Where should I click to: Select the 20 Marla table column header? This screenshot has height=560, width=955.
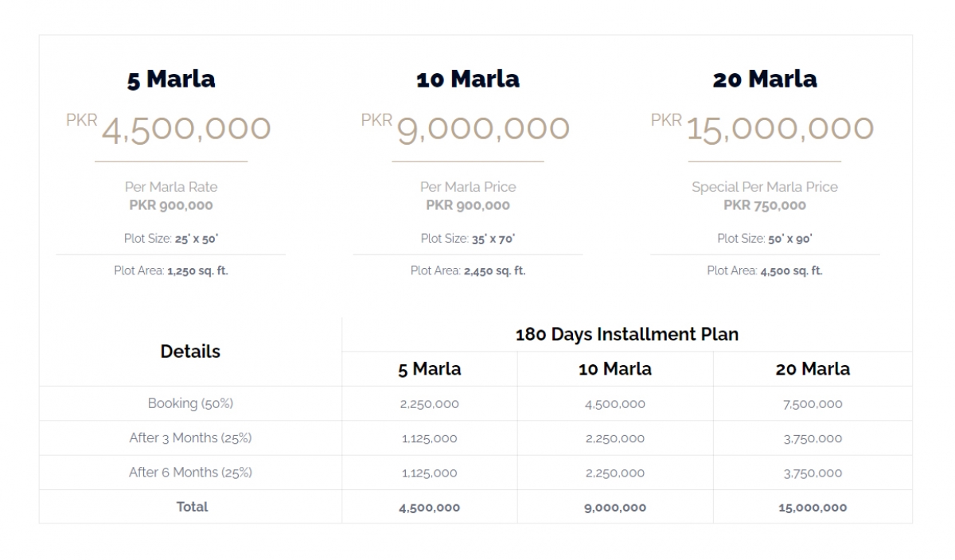(x=813, y=369)
